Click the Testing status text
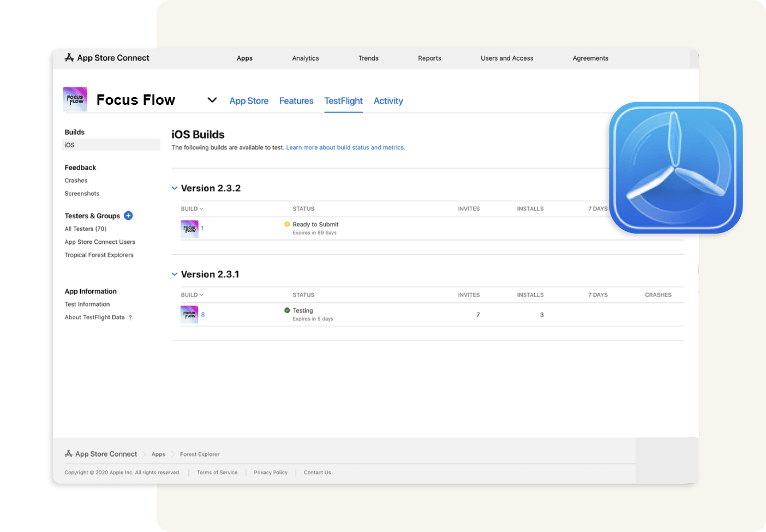This screenshot has height=532, width=766. coord(303,310)
